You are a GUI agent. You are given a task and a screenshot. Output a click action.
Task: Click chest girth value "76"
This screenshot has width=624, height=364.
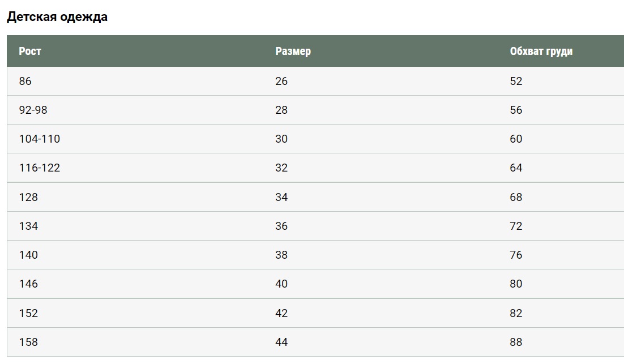(516, 255)
